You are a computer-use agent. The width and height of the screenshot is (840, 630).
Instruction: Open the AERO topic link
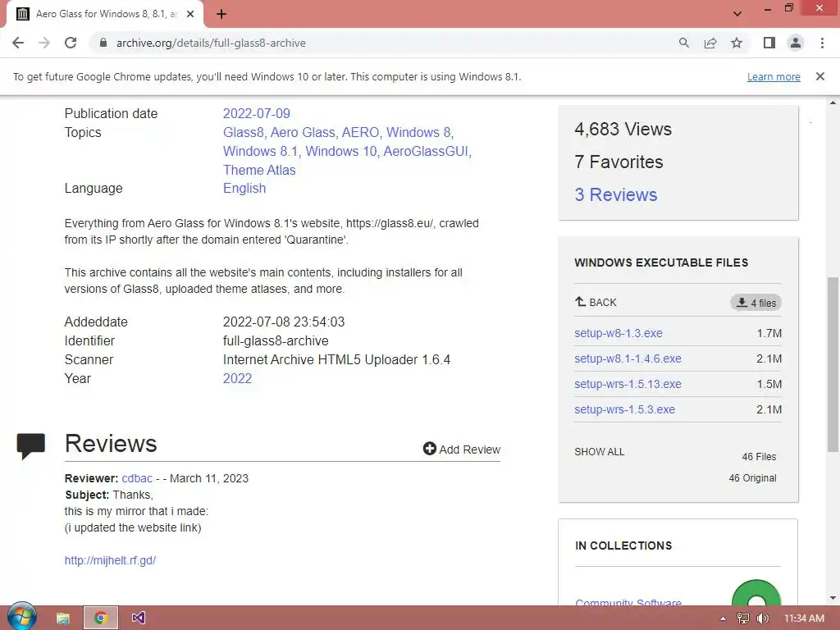[360, 132]
